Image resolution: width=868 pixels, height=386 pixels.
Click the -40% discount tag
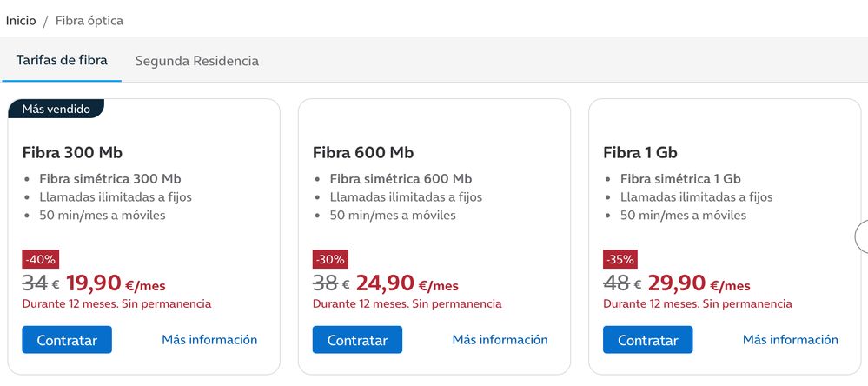tap(41, 258)
